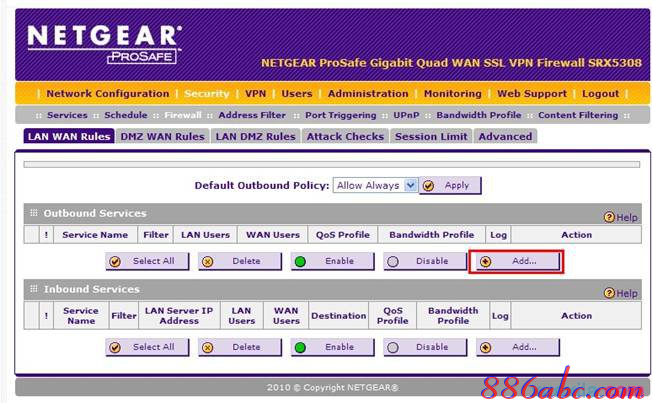Delete selected outbound services

(x=240, y=261)
